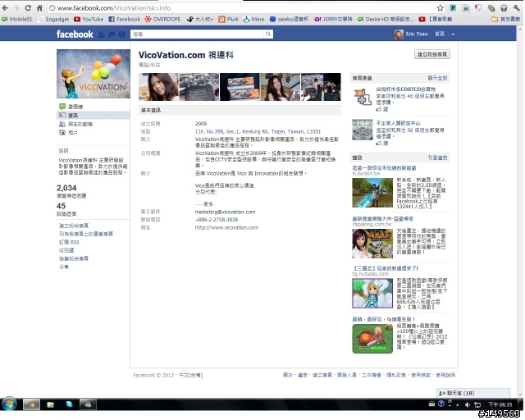
Task: Open tg.nutsplay.com ad image
Action: coord(372,294)
